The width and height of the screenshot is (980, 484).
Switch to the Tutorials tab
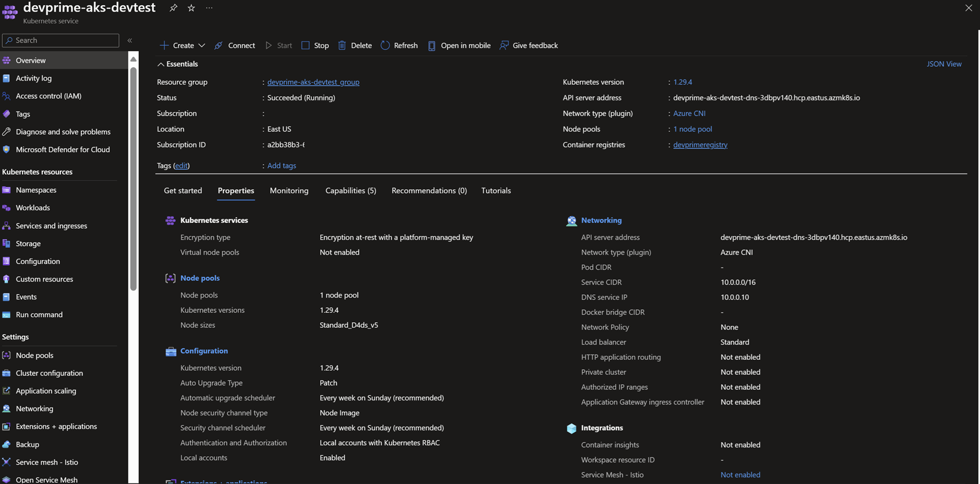496,190
